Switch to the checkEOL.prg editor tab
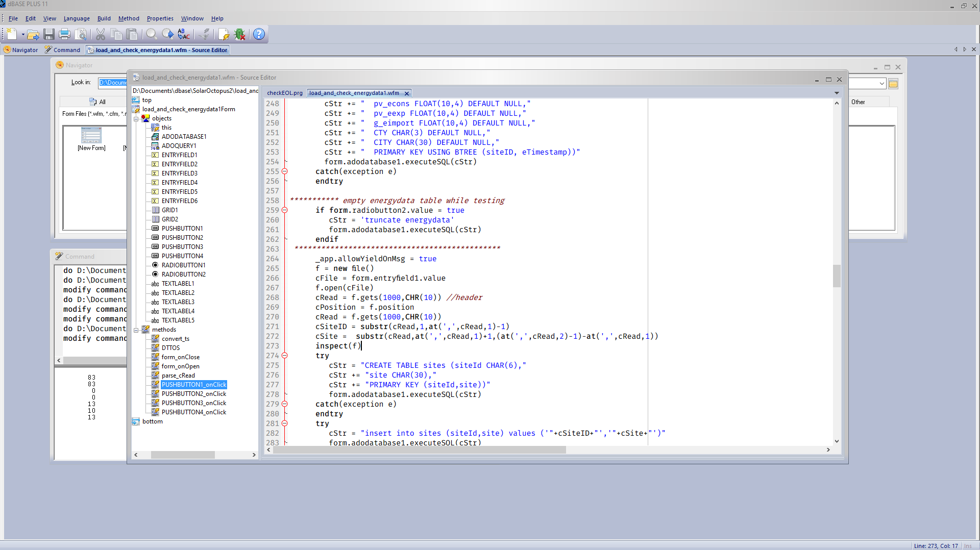The width and height of the screenshot is (980, 550). (284, 93)
